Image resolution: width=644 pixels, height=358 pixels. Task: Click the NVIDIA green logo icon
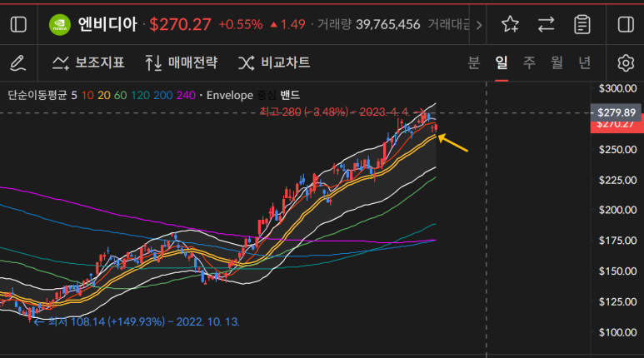click(x=59, y=25)
